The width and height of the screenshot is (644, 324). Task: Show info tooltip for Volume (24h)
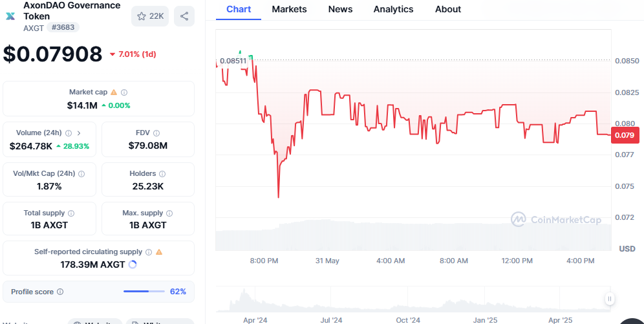pyautogui.click(x=69, y=133)
